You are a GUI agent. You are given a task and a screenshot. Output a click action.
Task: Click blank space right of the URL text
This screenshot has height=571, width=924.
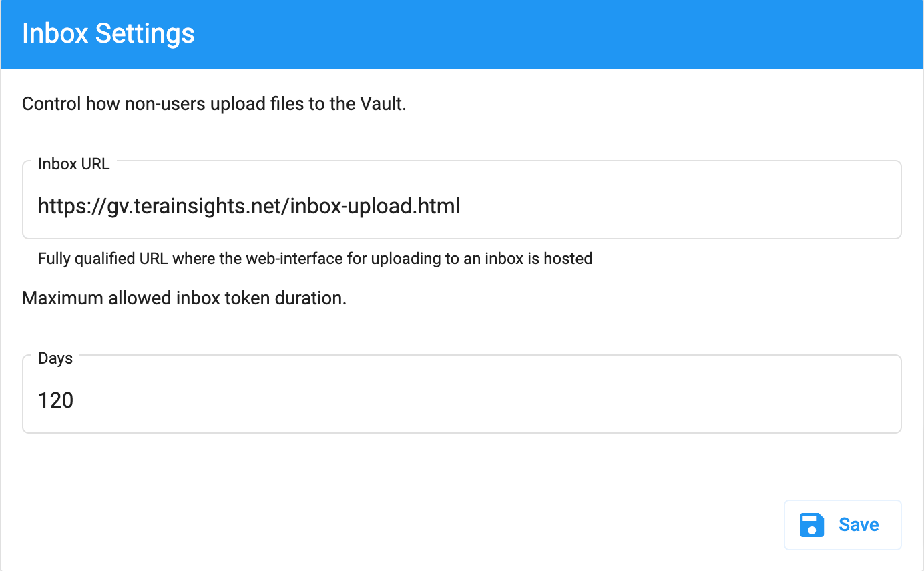pyautogui.click(x=668, y=206)
